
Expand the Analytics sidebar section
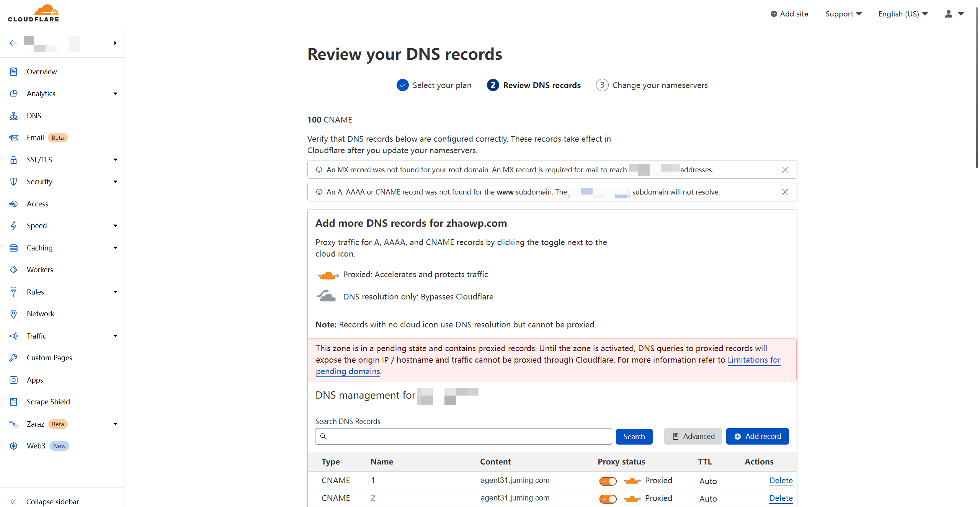[x=115, y=94]
